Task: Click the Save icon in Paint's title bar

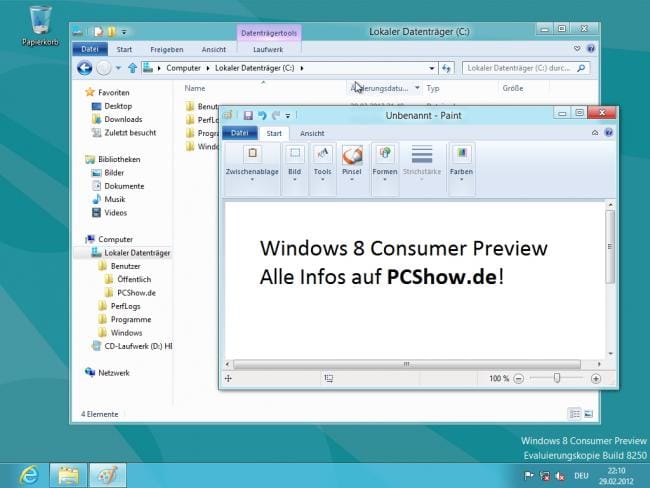Action: click(x=248, y=115)
